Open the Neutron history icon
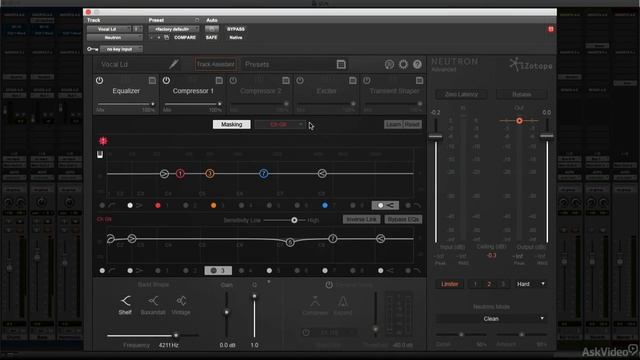 coord(389,64)
